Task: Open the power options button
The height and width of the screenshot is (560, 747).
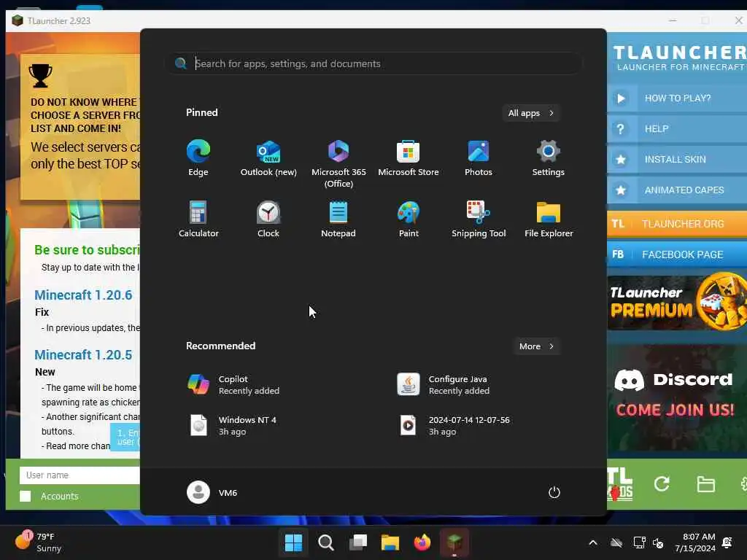Action: point(554,492)
